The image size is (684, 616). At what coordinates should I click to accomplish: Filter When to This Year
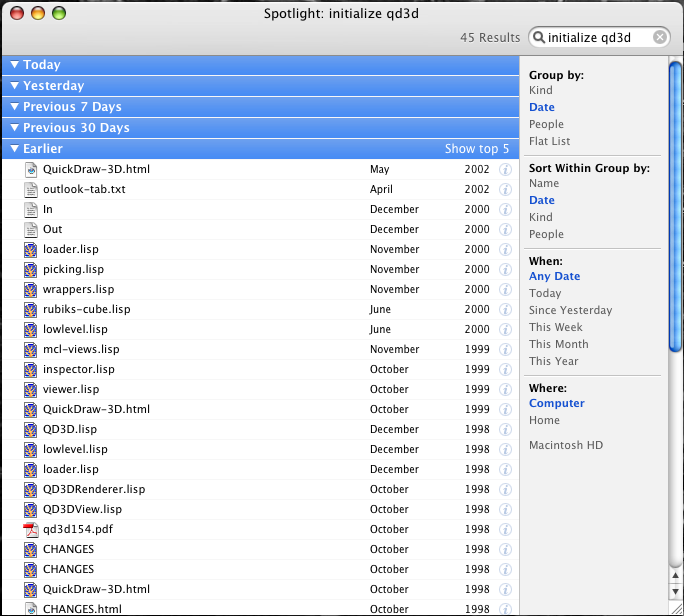[x=554, y=361]
